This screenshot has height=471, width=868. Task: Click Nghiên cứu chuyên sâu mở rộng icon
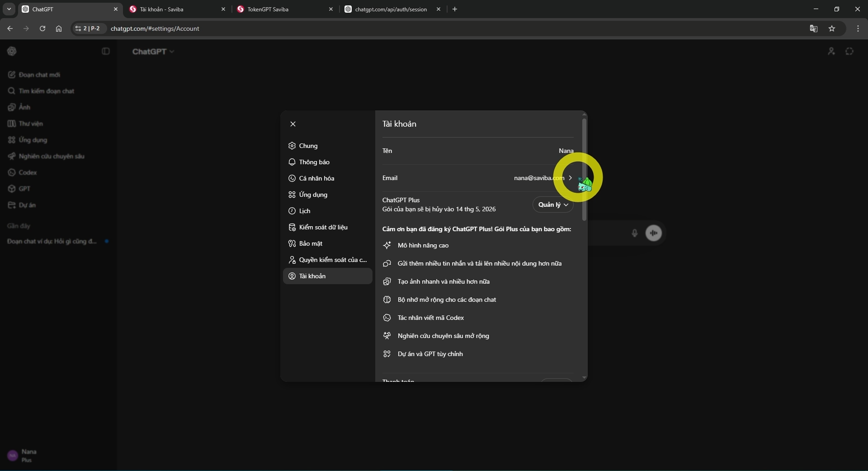(x=387, y=336)
